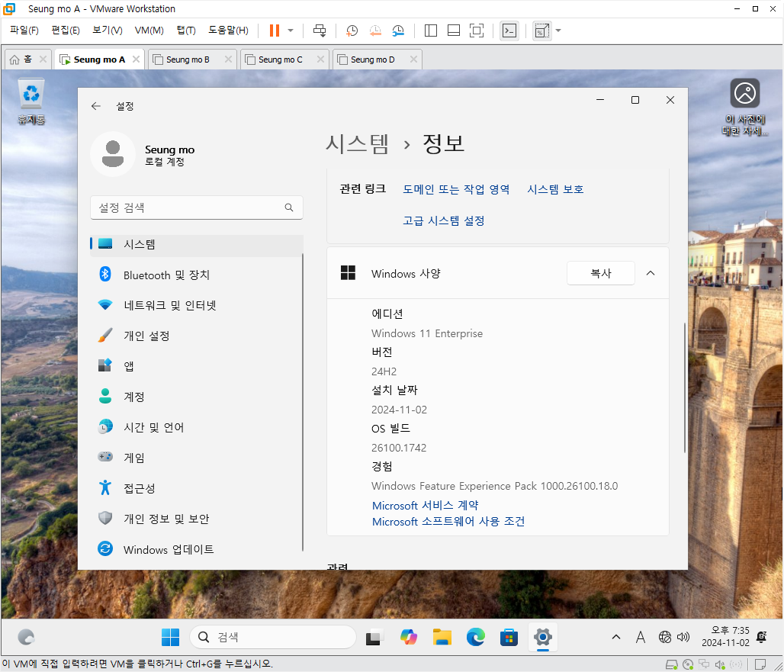Click into the 설정 검색 search field
The width and height of the screenshot is (784, 672).
coord(197,207)
